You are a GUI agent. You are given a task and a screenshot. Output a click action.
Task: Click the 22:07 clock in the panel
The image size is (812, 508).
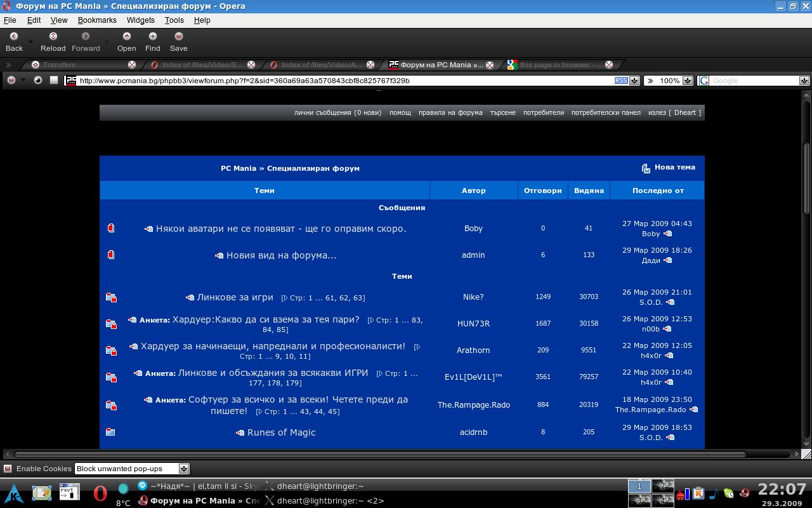pyautogui.click(x=782, y=489)
